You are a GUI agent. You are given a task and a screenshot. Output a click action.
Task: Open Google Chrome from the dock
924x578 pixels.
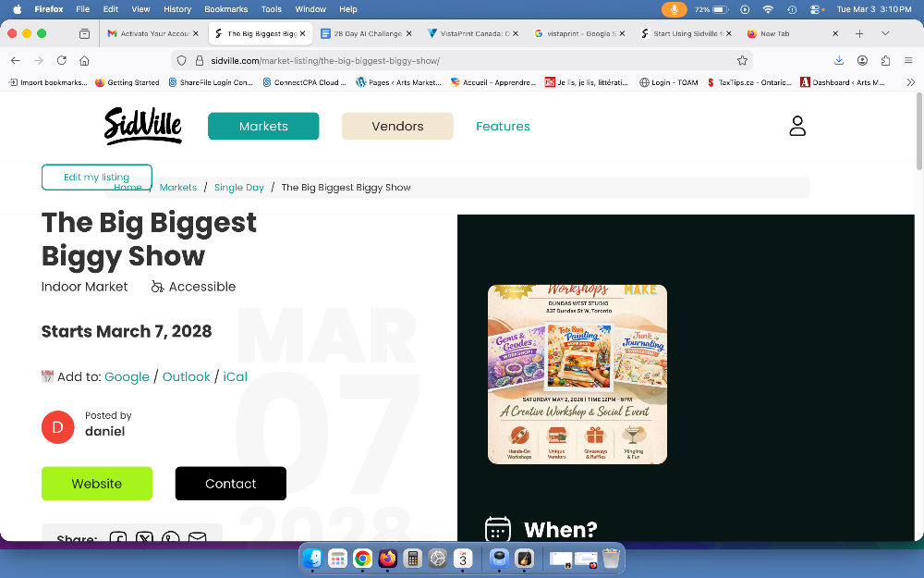tap(362, 559)
